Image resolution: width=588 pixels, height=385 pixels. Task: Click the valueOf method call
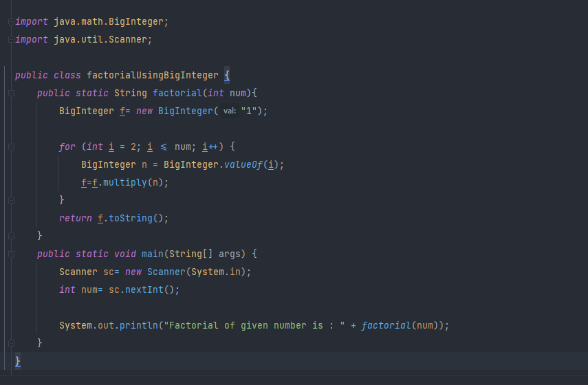coord(243,164)
